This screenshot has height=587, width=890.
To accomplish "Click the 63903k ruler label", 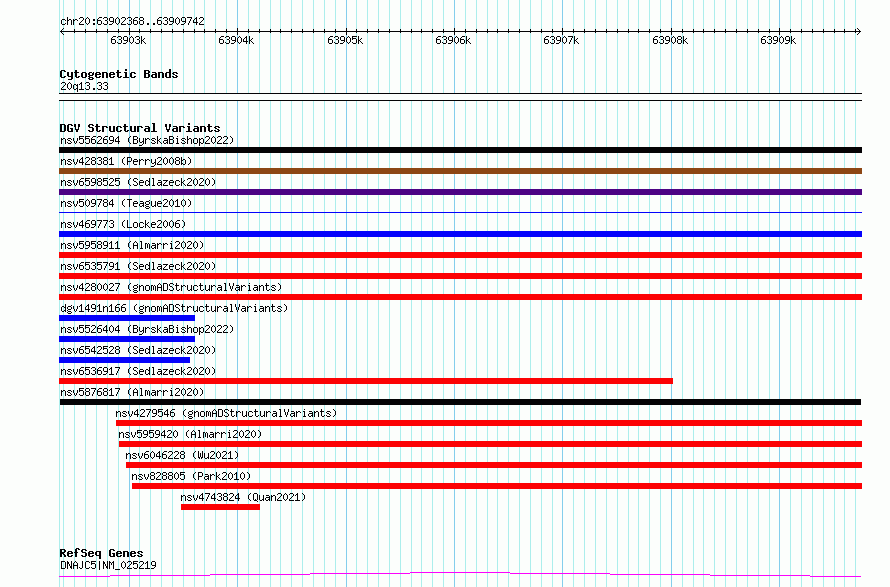I will point(128,40).
